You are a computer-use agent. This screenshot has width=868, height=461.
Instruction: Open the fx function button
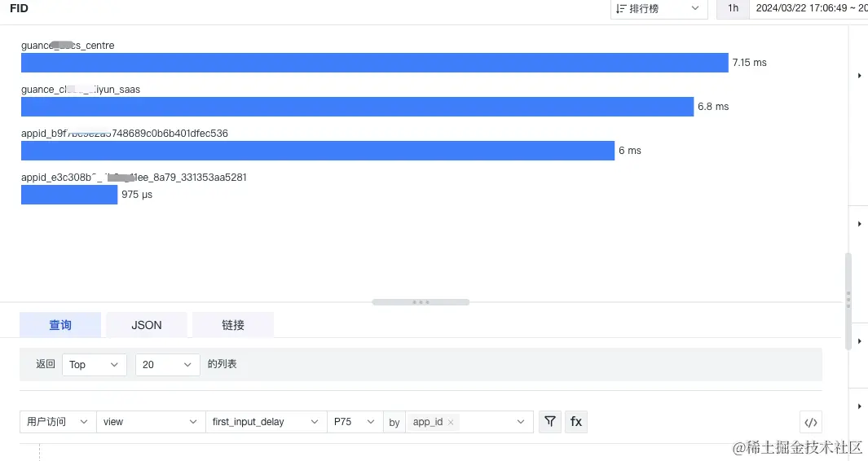575,422
